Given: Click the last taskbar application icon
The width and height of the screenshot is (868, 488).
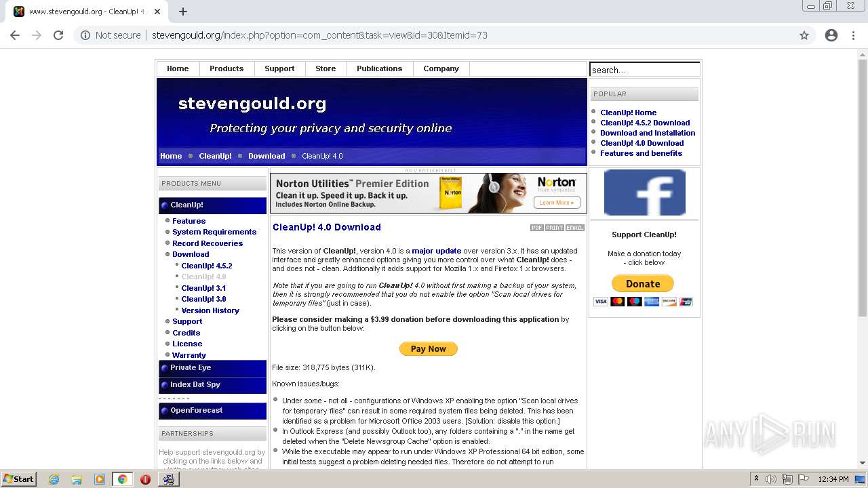Looking at the screenshot, I should (x=168, y=479).
